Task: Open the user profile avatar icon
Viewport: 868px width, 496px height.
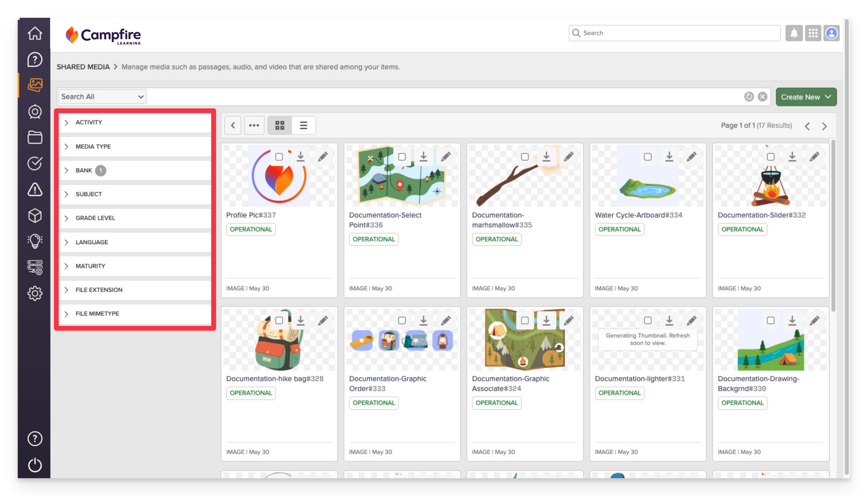Action: (831, 33)
